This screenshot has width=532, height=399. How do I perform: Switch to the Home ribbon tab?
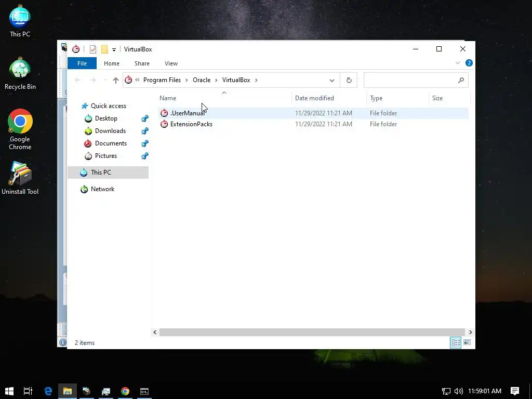click(x=112, y=63)
